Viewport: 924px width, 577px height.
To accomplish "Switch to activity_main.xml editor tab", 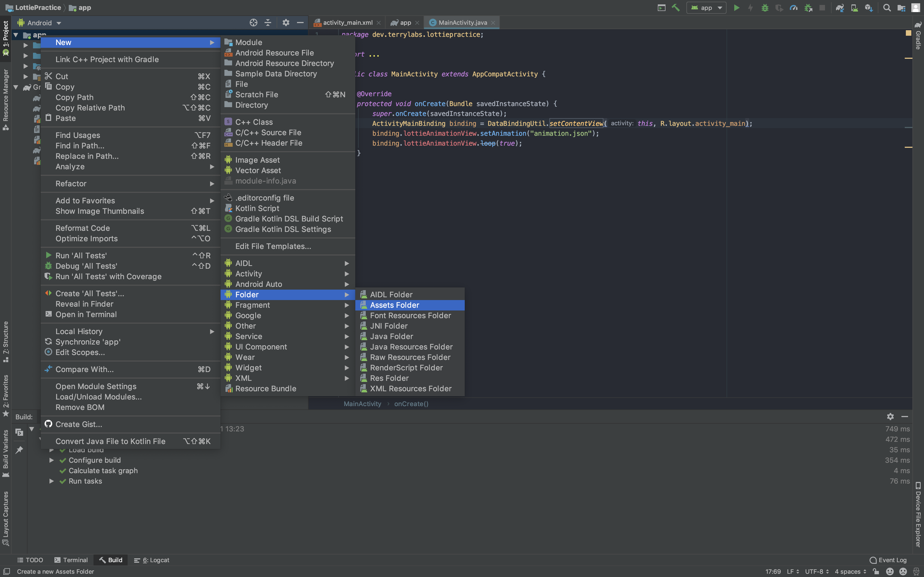I will click(347, 23).
